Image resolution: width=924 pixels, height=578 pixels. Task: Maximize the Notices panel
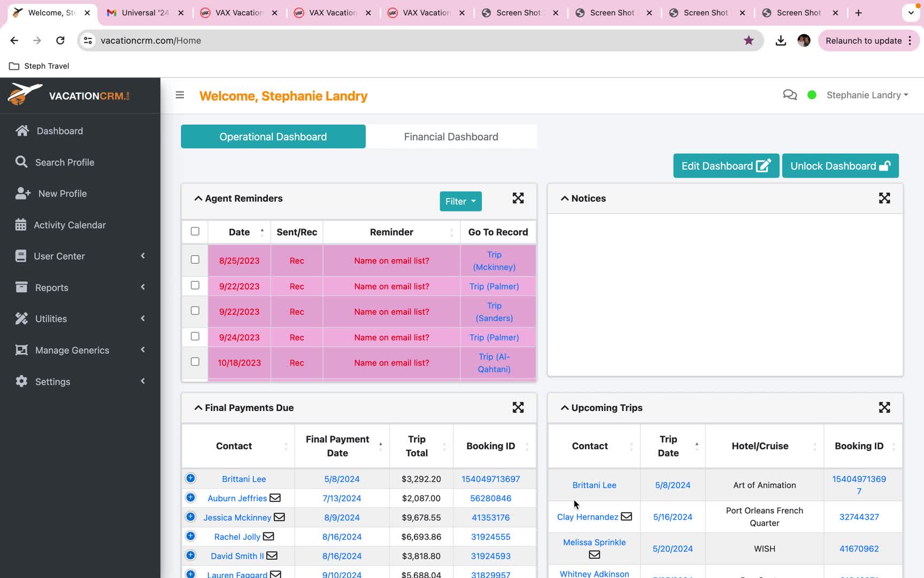pos(884,198)
